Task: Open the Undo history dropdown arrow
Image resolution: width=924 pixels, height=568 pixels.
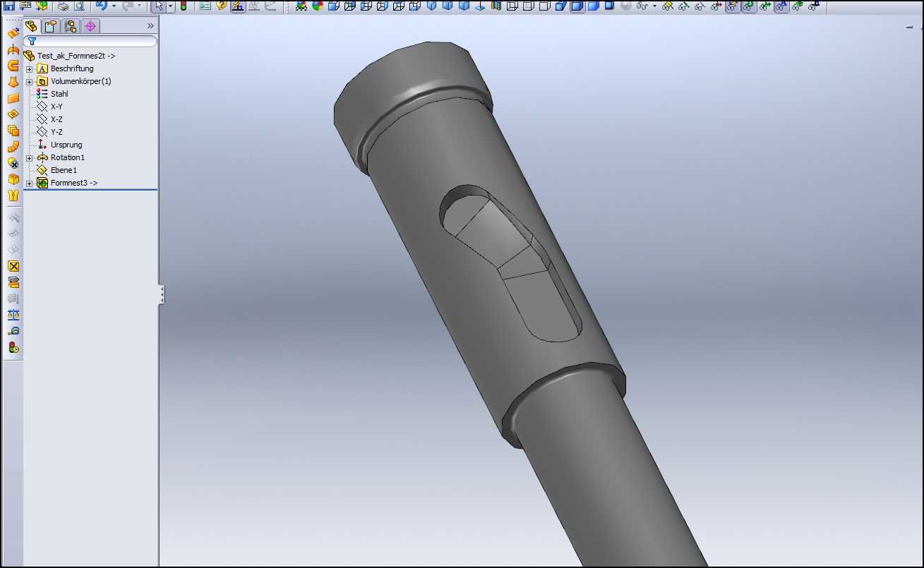Action: pyautogui.click(x=114, y=6)
